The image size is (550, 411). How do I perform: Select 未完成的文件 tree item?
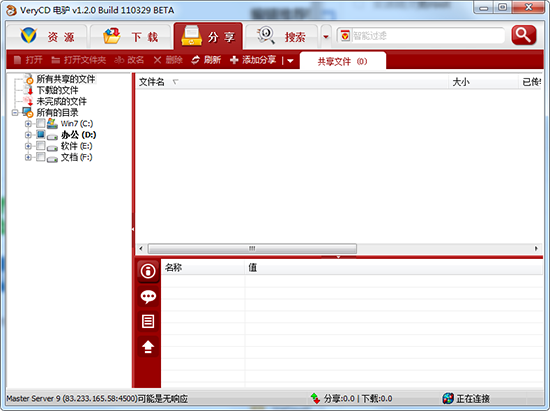tap(61, 101)
